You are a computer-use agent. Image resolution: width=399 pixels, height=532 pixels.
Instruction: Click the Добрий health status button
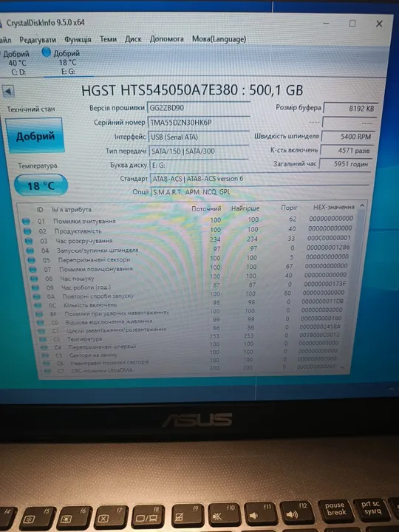35,136
